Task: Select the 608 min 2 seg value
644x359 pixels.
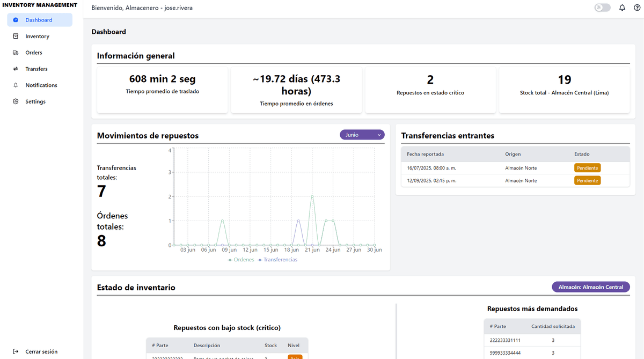Action: coord(163,79)
